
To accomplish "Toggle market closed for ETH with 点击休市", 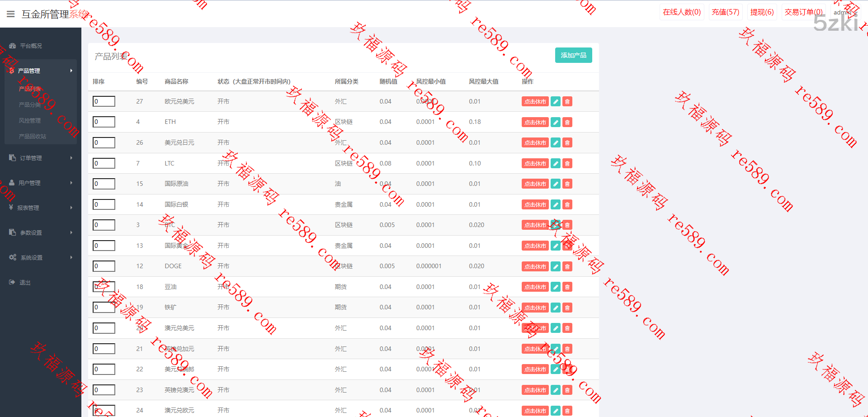I will click(535, 122).
